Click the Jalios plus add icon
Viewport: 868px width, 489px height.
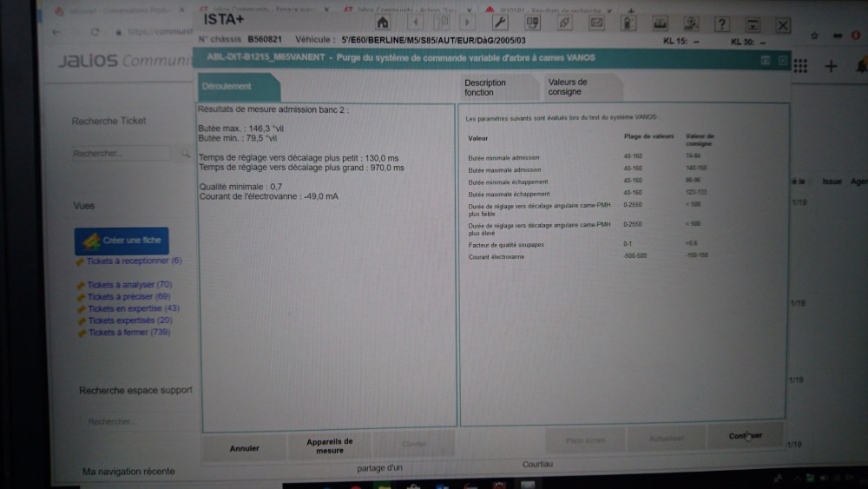point(831,67)
